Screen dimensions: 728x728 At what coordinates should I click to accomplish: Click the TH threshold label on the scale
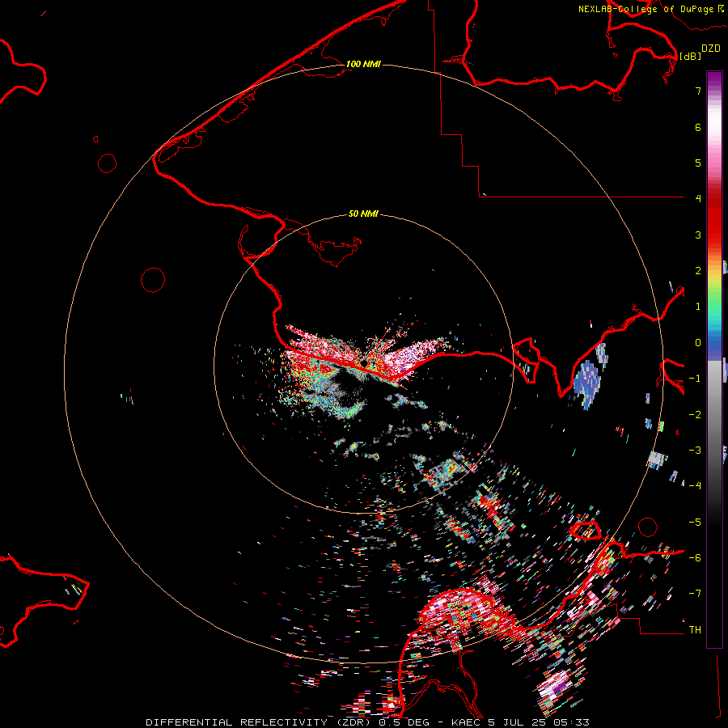point(695,630)
